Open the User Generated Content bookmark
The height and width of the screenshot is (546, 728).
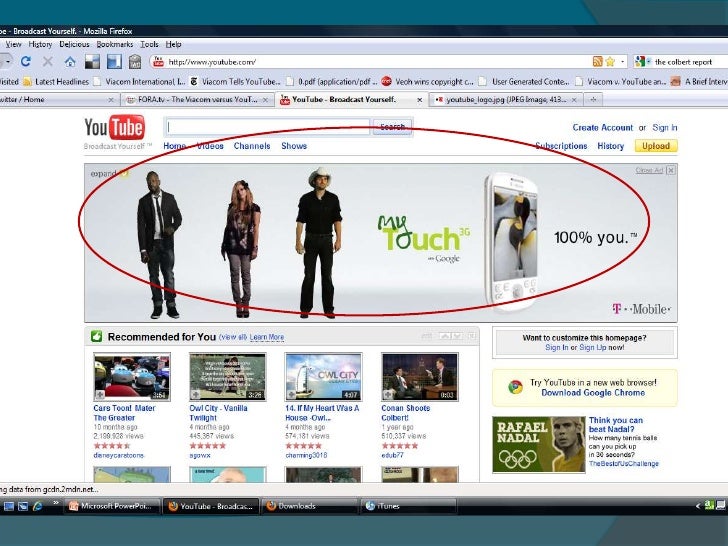pyautogui.click(x=525, y=82)
